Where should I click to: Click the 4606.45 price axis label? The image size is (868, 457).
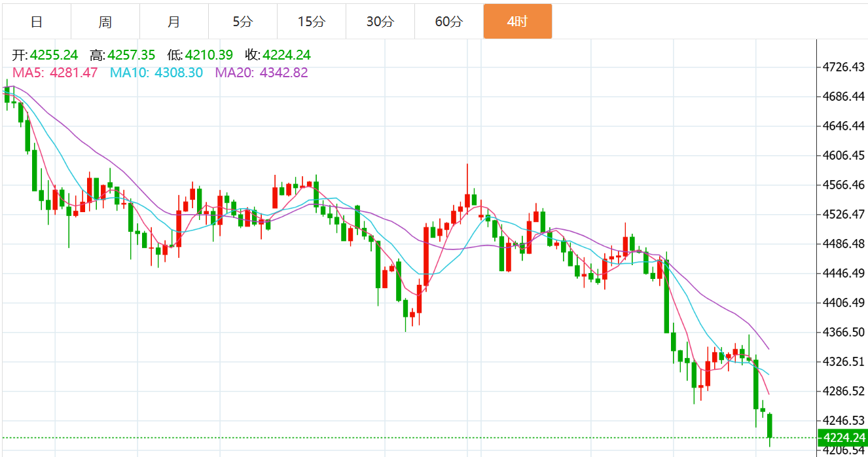[x=843, y=155]
